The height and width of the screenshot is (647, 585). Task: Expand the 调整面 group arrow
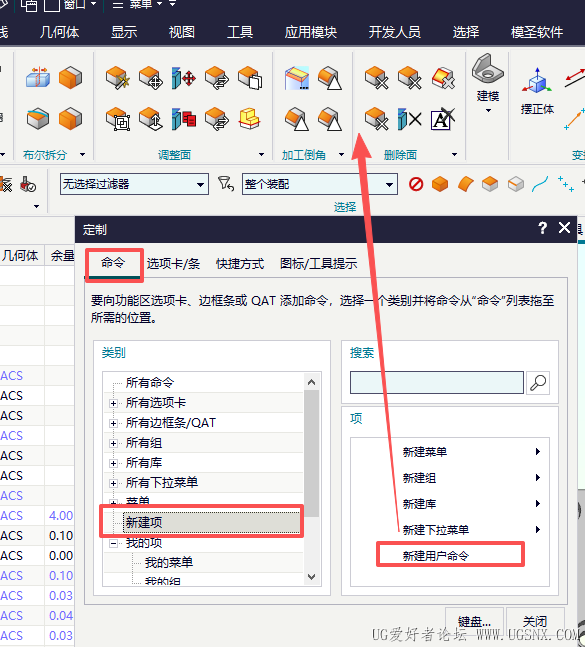261,155
